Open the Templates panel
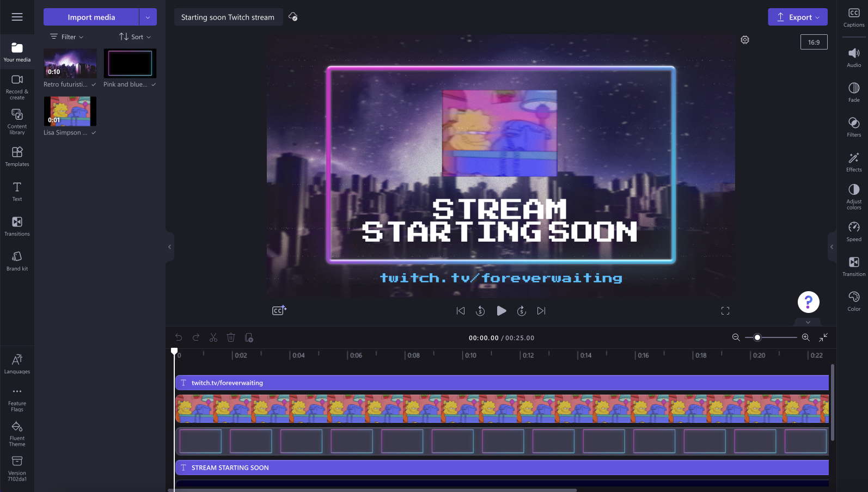 [17, 156]
